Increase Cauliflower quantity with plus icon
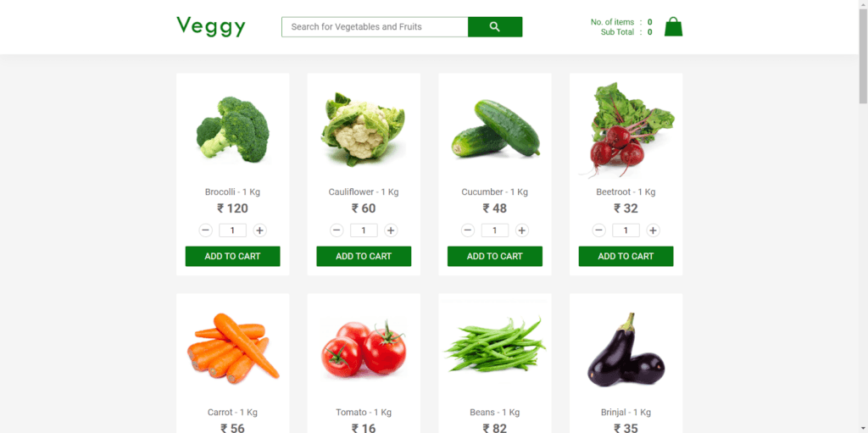 391,230
